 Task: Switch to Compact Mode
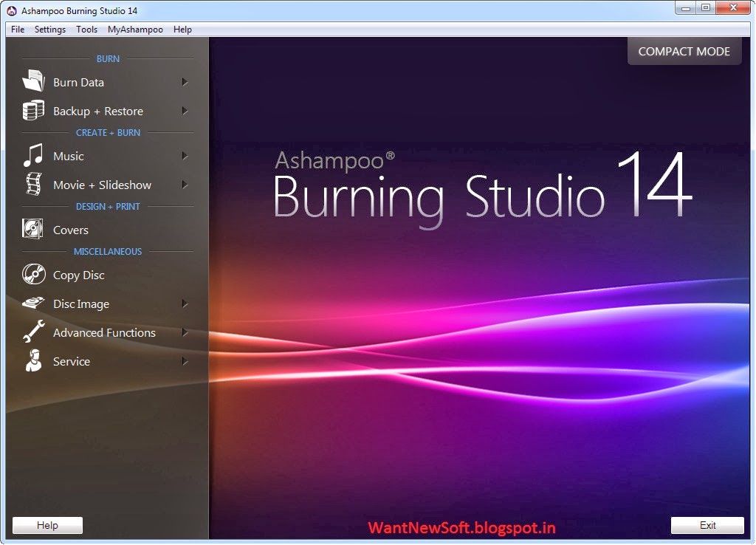click(x=684, y=51)
